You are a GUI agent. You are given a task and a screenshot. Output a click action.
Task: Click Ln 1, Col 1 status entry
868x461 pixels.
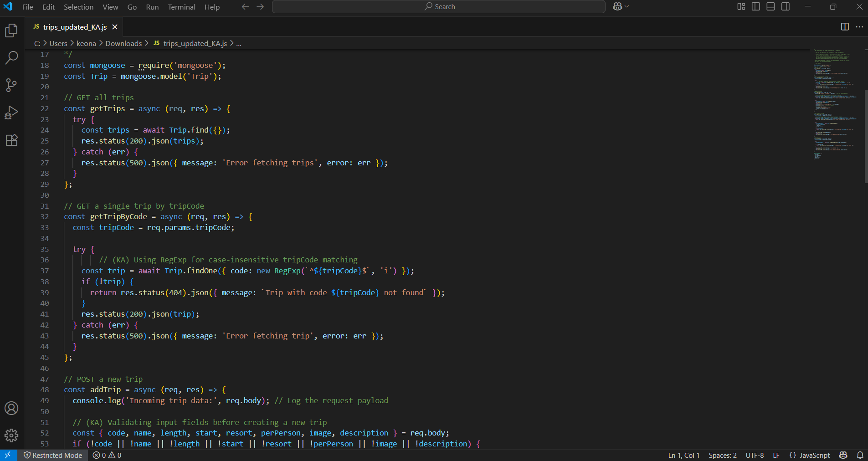pyautogui.click(x=683, y=455)
